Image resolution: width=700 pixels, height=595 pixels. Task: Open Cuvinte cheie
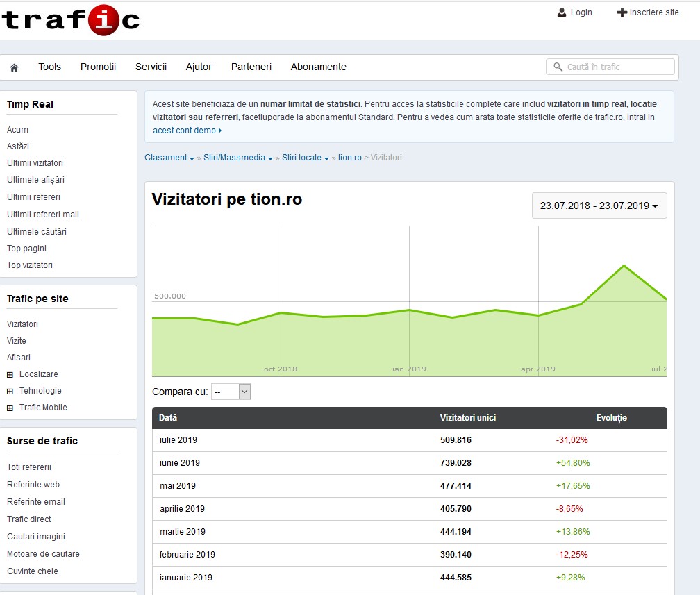[33, 571]
